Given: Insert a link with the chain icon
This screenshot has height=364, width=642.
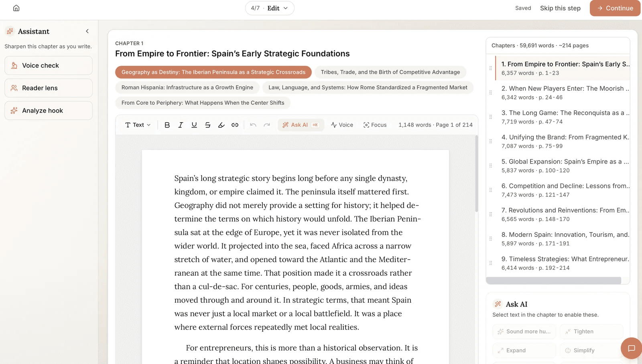Looking at the screenshot, I should point(235,125).
